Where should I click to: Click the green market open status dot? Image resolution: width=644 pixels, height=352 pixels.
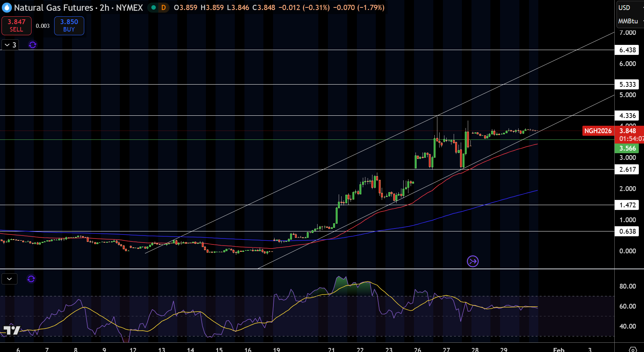154,7
